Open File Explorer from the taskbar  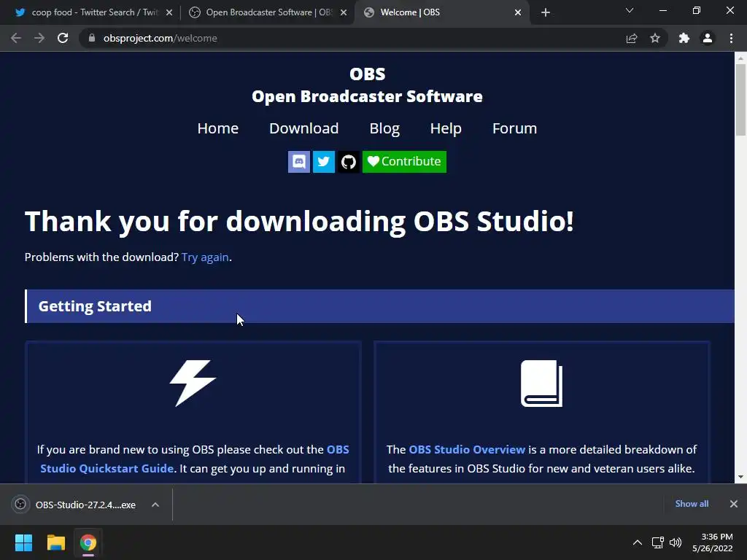(x=55, y=542)
